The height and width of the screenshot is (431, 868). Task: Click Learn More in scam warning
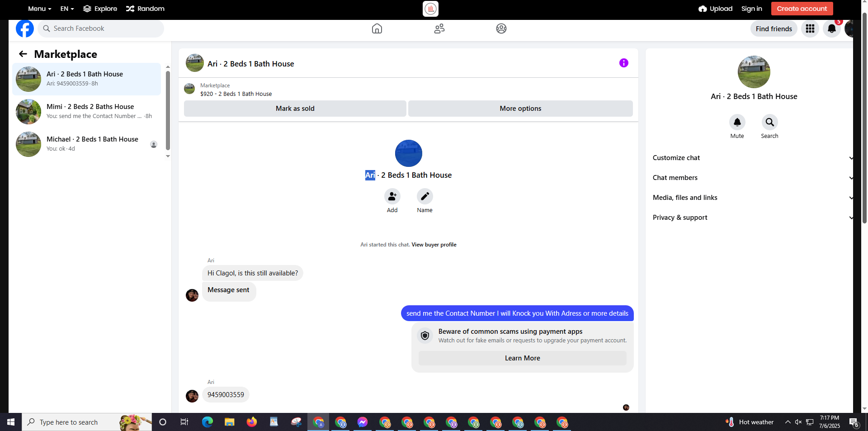click(x=523, y=358)
